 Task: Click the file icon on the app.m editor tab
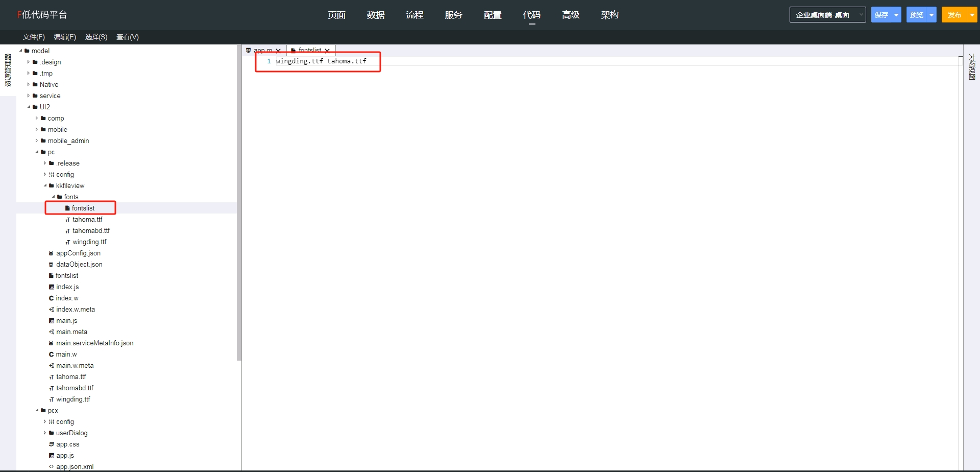coord(249,51)
